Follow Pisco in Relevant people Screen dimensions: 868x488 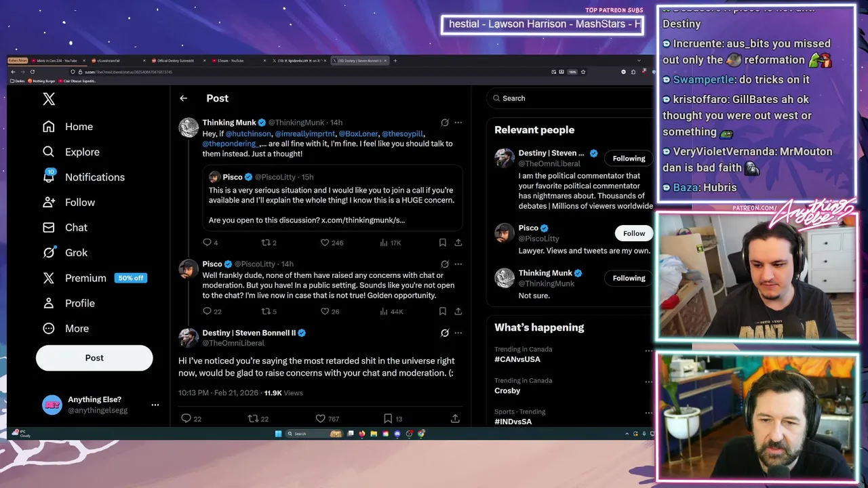[634, 233]
